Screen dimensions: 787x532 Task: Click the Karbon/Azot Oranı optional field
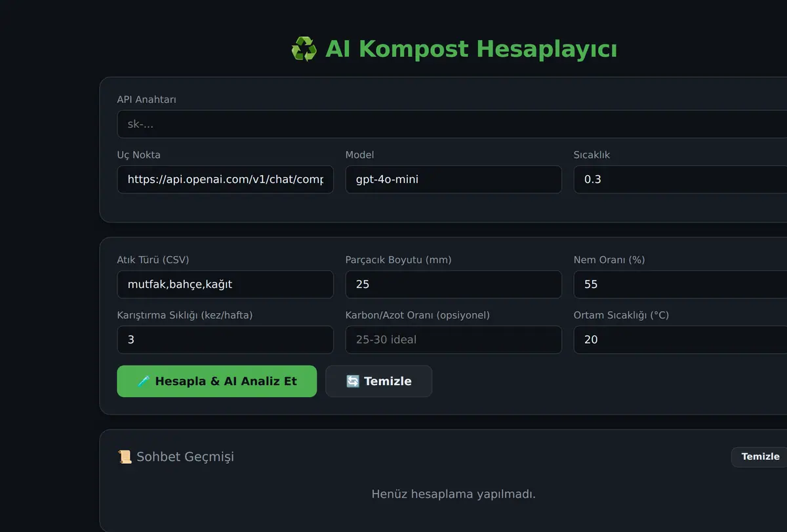453,339
